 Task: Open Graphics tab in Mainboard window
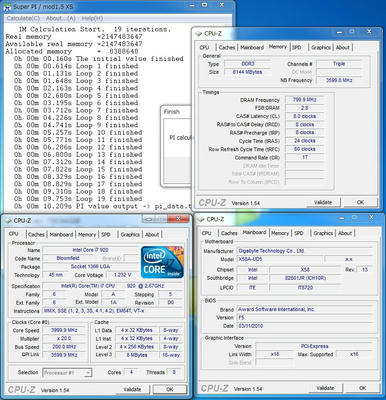(x=323, y=233)
